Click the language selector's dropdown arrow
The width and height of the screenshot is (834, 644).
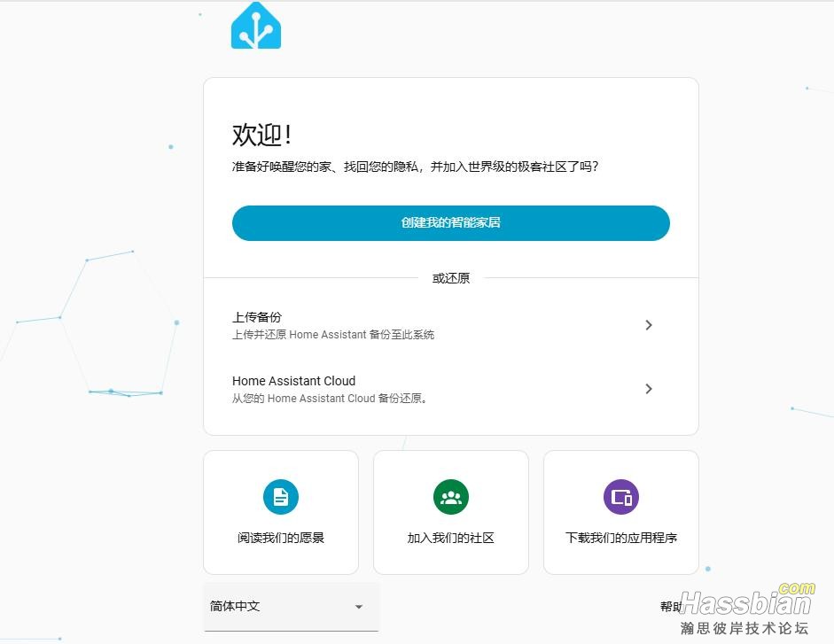point(359,607)
